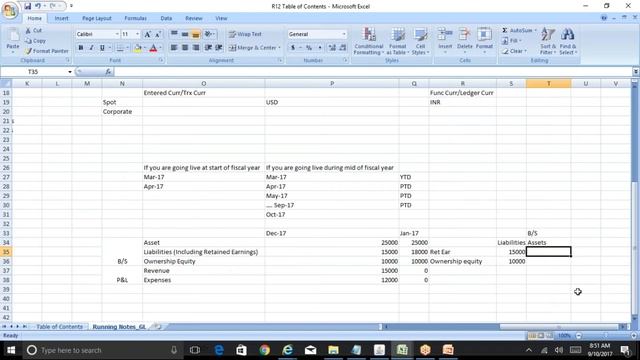The height and width of the screenshot is (360, 640).
Task: Apply accounting number format
Action: click(293, 48)
